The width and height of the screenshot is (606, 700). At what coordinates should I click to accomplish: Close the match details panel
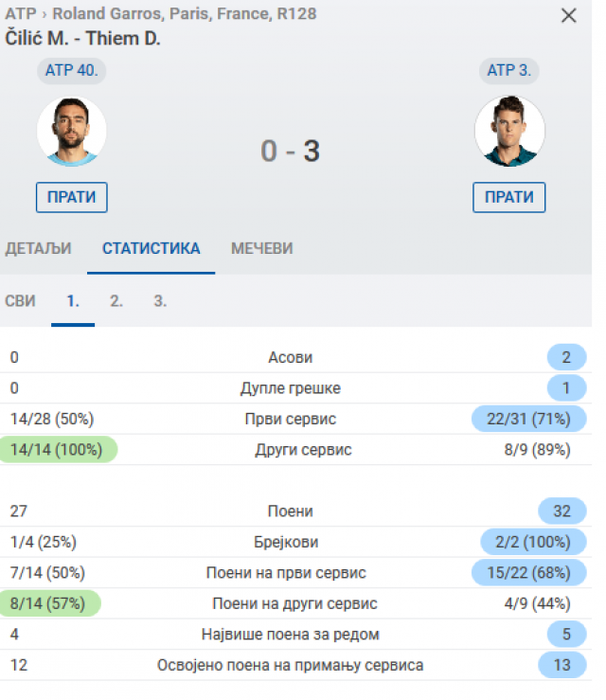tap(568, 15)
